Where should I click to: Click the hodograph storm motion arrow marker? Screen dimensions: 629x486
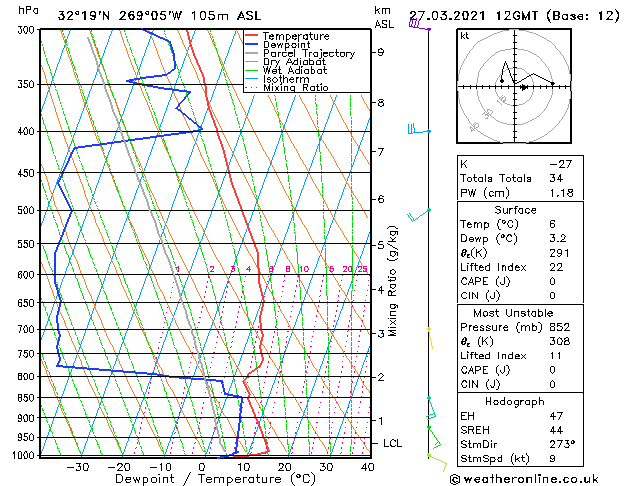pos(523,87)
